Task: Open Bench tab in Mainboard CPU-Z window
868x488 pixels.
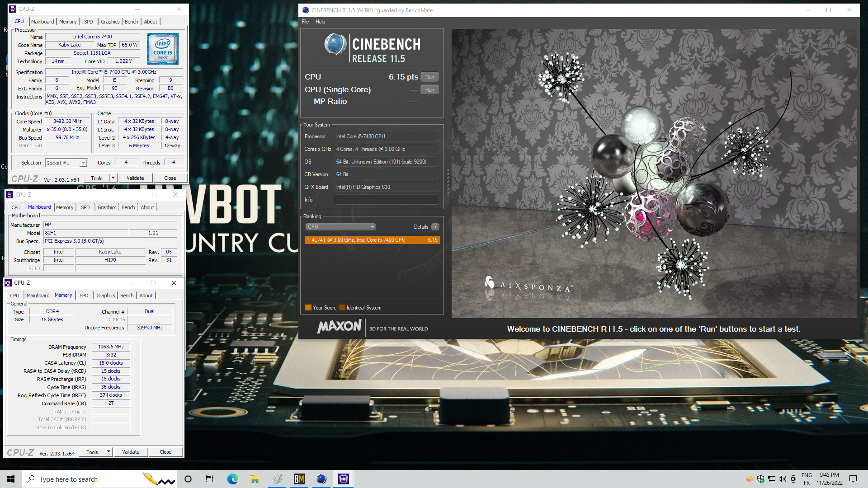Action: 128,207
